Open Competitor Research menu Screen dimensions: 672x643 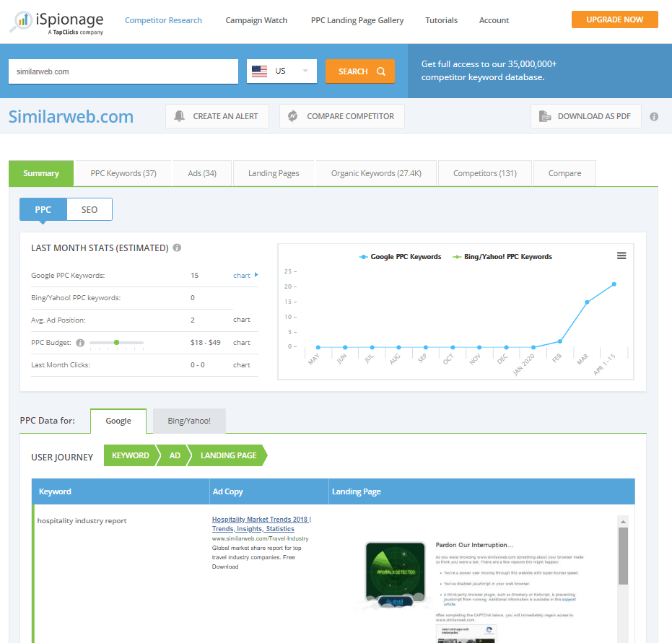[x=163, y=20]
